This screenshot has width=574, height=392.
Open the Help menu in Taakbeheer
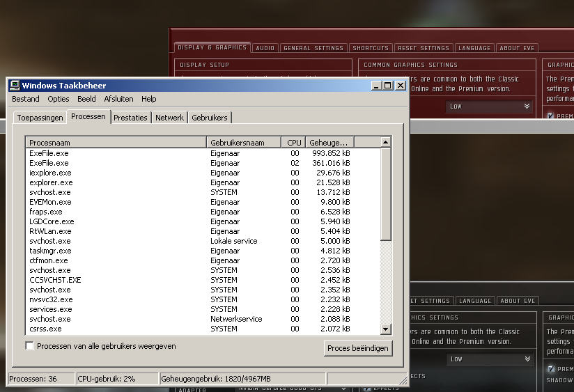[x=148, y=99]
